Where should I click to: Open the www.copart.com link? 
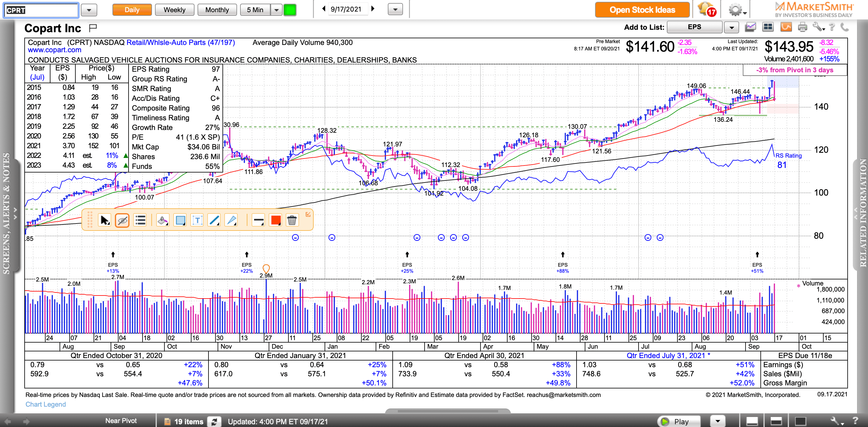pyautogui.click(x=55, y=50)
